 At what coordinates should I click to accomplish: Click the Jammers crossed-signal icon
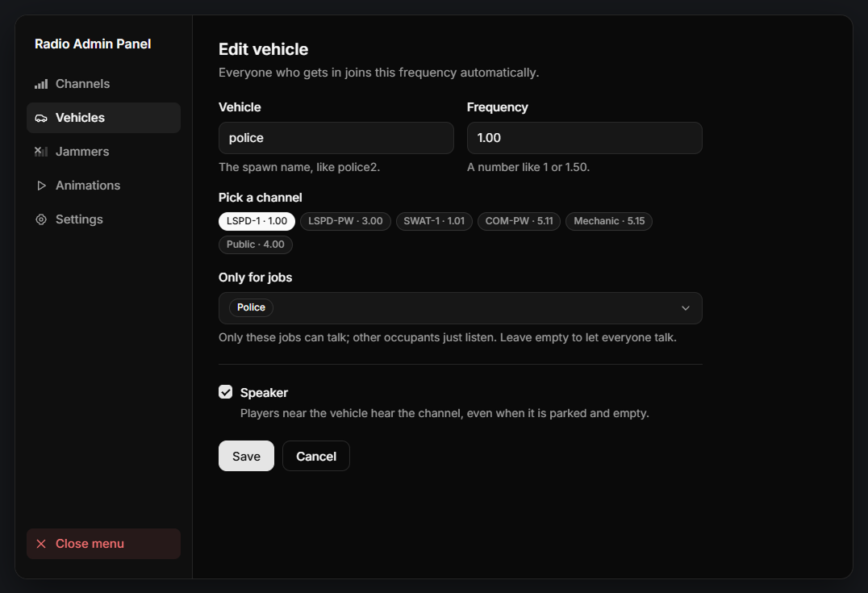pos(41,152)
